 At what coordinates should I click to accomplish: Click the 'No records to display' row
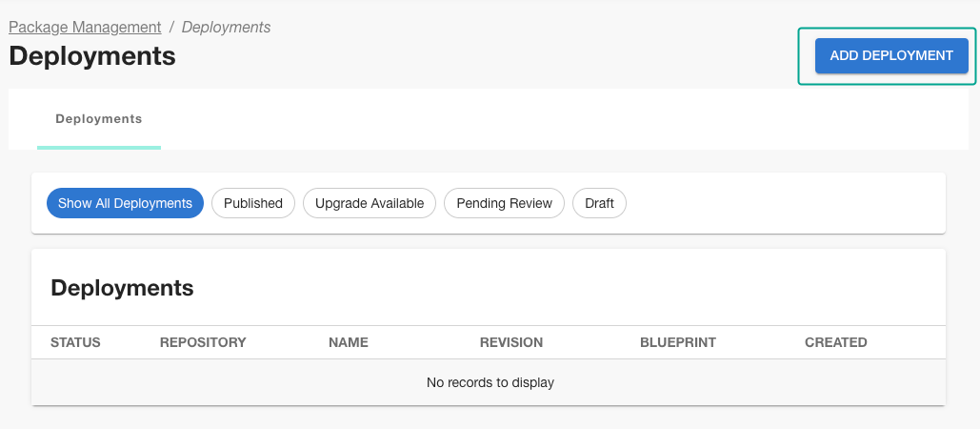tap(490, 382)
